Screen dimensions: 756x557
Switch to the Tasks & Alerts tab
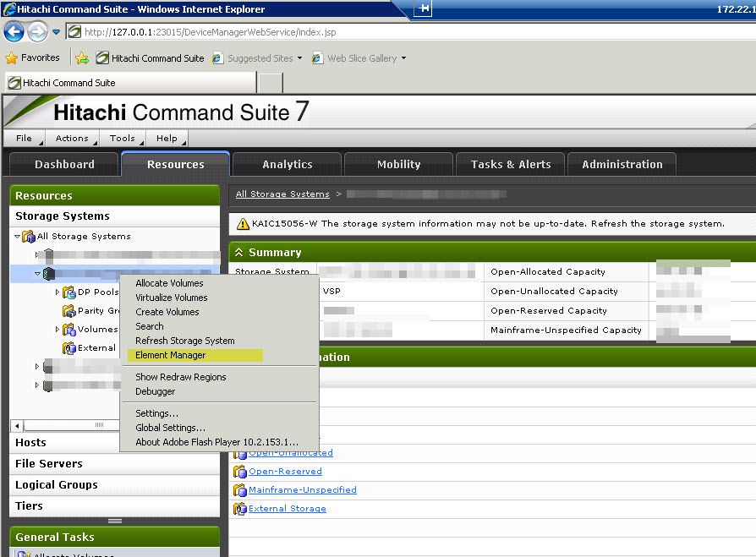511,164
